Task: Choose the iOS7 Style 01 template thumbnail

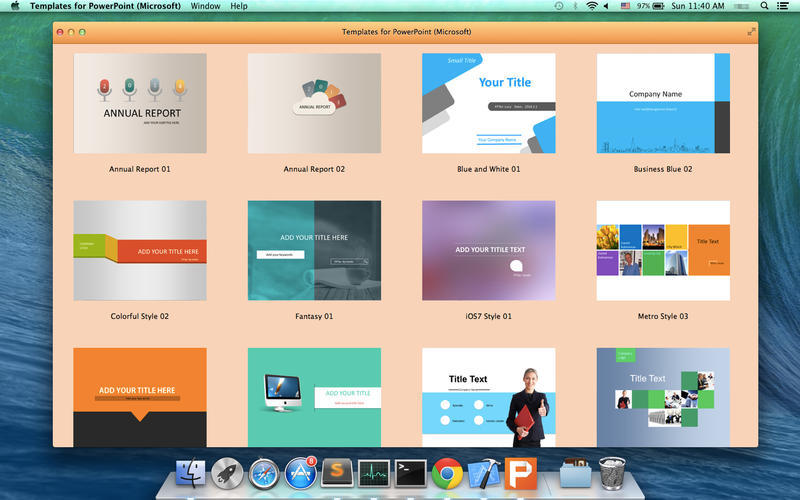Action: [489, 251]
